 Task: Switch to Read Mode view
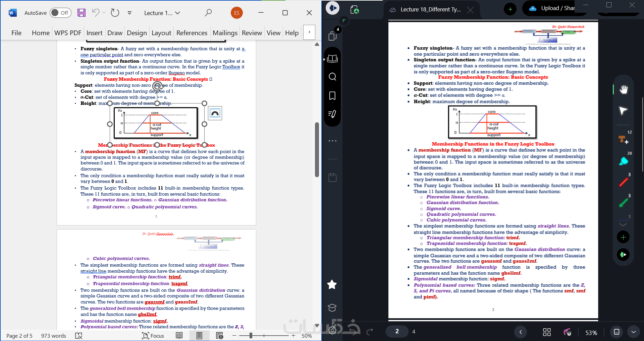point(179,336)
